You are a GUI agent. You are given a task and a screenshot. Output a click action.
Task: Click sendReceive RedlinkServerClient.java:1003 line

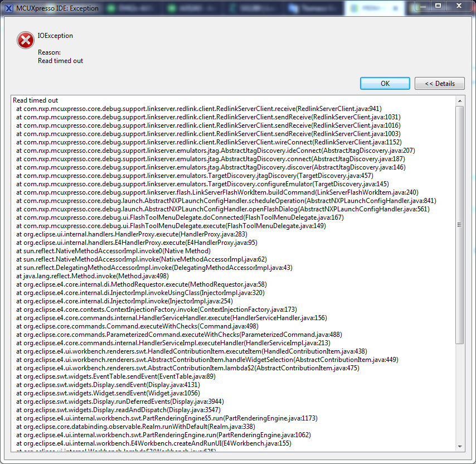208,134
